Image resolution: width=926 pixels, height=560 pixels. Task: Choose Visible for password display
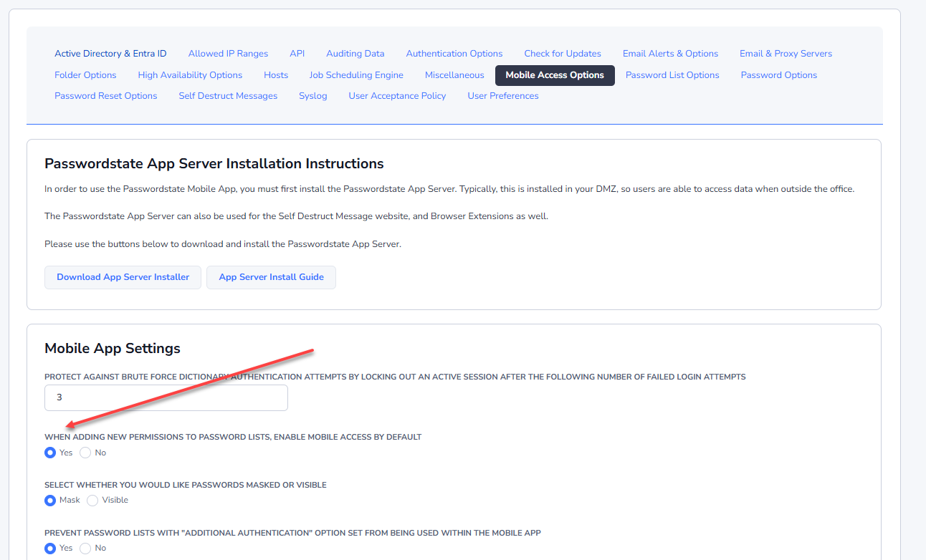tap(92, 501)
